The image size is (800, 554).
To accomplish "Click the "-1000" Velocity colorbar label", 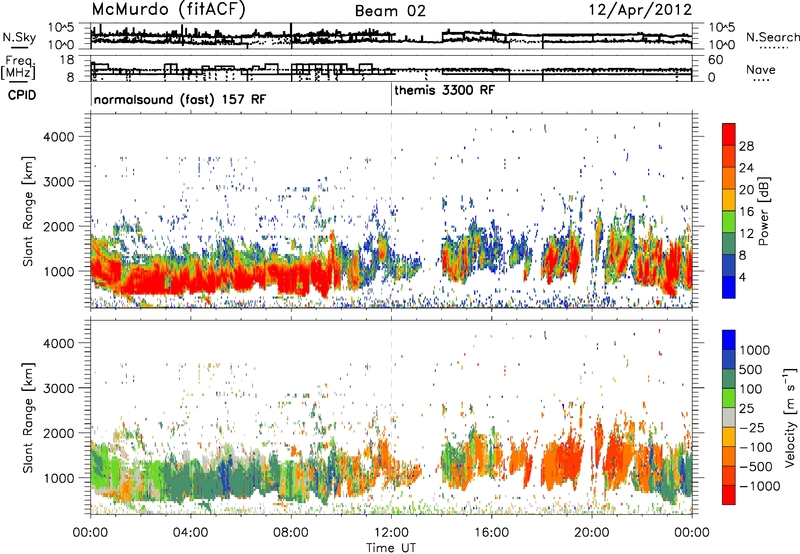I will click(759, 486).
